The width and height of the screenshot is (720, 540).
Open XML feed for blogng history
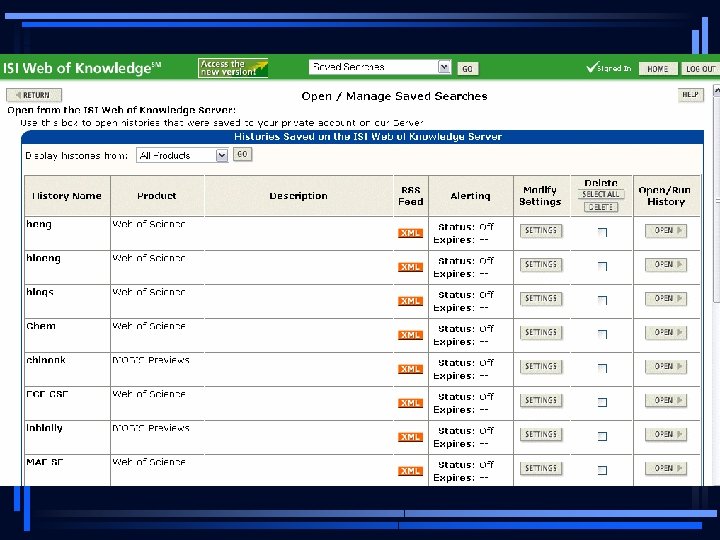tap(410, 267)
